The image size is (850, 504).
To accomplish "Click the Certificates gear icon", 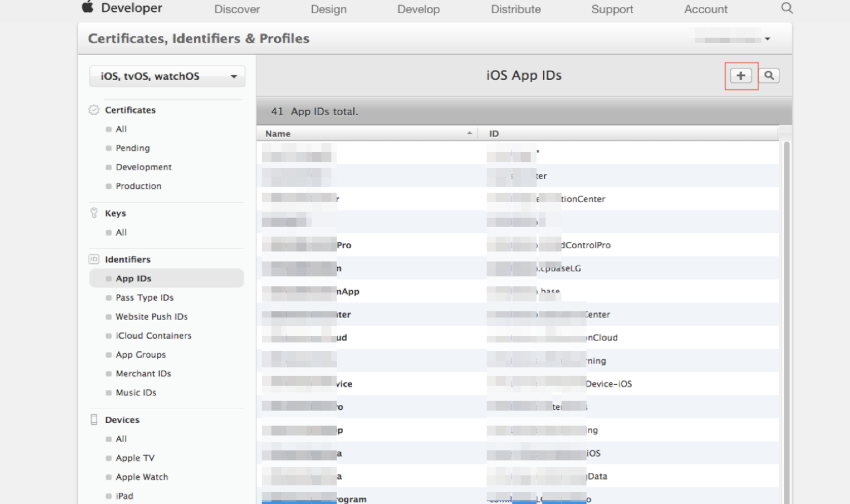I will tap(94, 110).
